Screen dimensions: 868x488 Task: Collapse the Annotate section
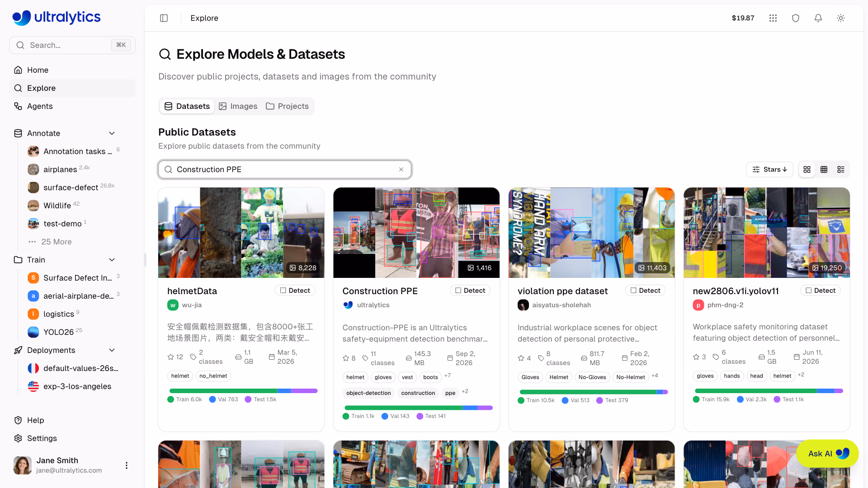click(112, 133)
